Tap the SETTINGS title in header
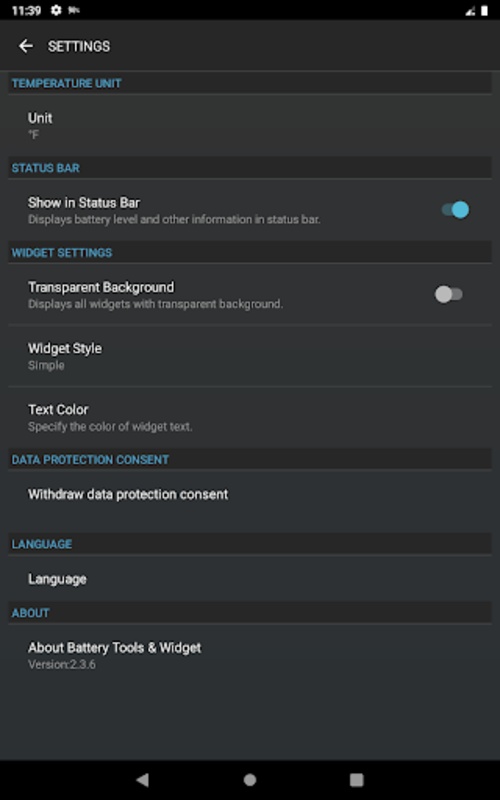500x800 pixels. click(x=79, y=46)
